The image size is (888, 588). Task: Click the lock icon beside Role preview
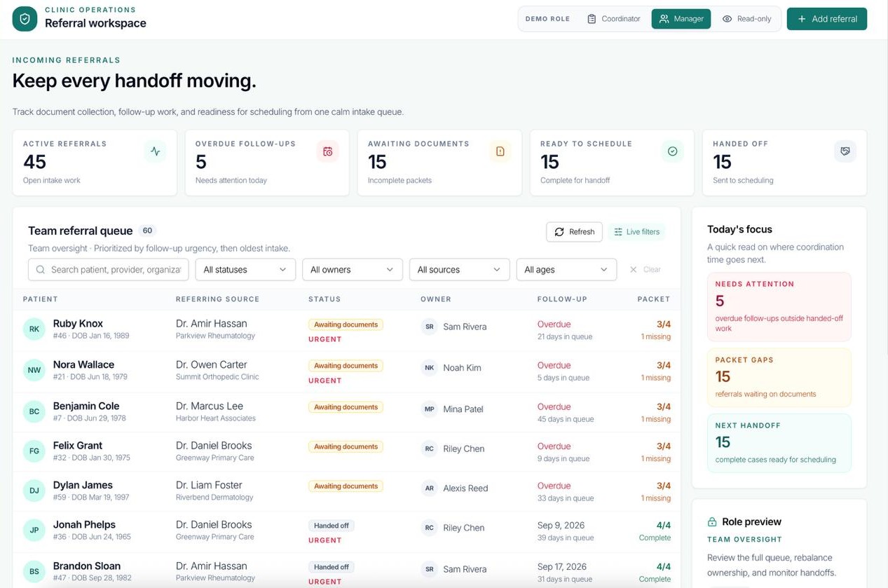(x=712, y=522)
